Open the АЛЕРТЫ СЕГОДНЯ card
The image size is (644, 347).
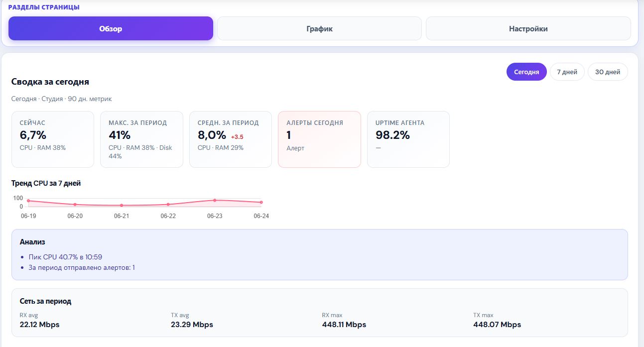(x=319, y=139)
